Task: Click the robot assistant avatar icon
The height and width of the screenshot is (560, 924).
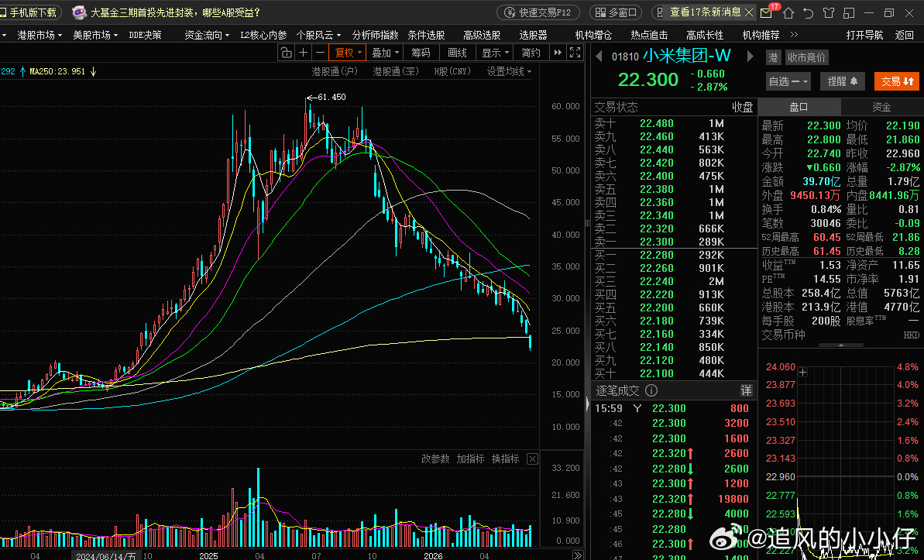Action: [80, 12]
